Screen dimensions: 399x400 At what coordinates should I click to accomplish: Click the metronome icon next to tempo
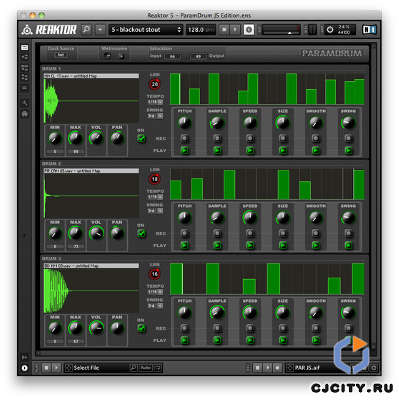pos(249,30)
